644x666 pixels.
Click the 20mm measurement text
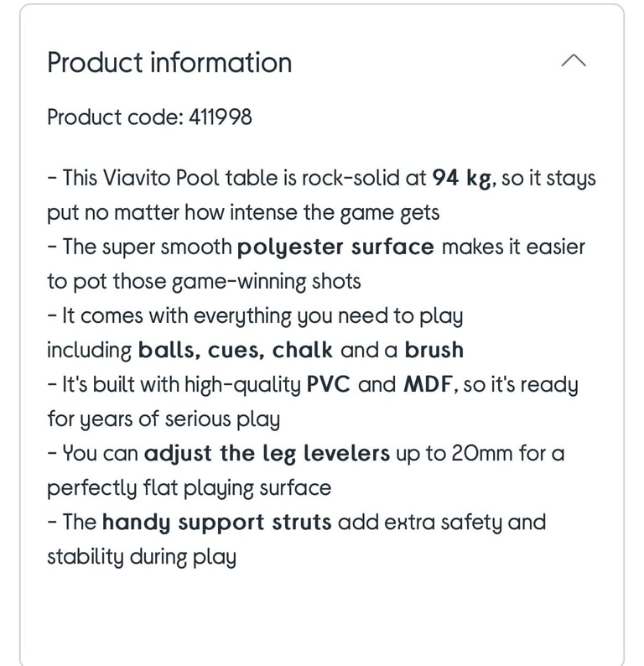(482, 453)
